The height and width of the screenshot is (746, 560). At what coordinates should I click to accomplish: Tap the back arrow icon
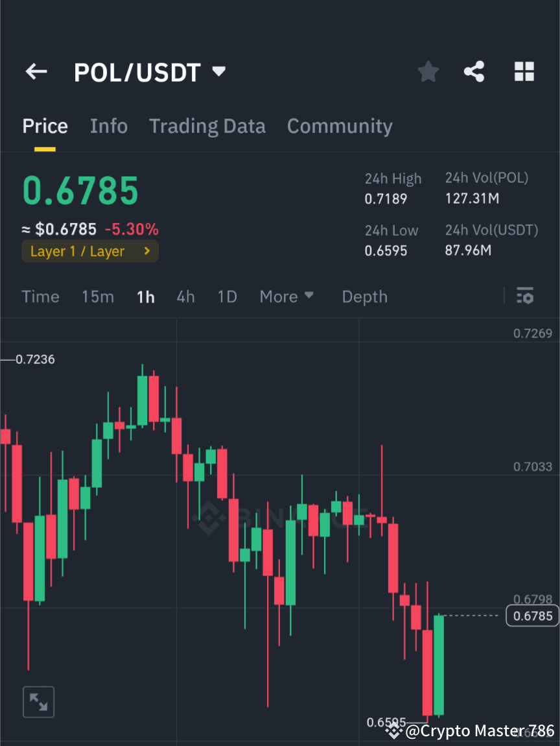coord(36,71)
